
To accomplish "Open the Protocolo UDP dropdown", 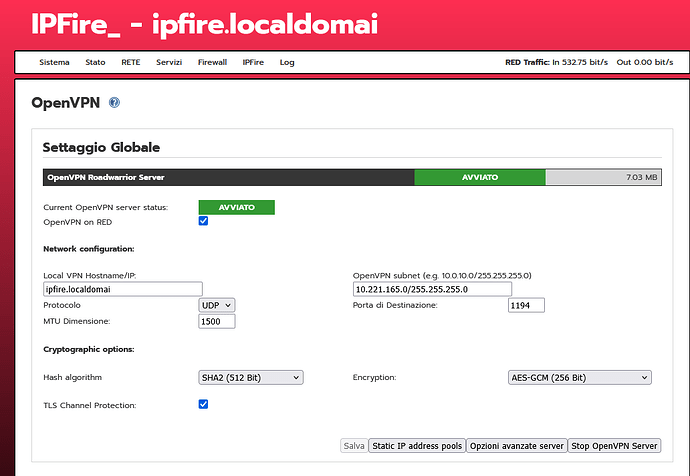I will (217, 305).
